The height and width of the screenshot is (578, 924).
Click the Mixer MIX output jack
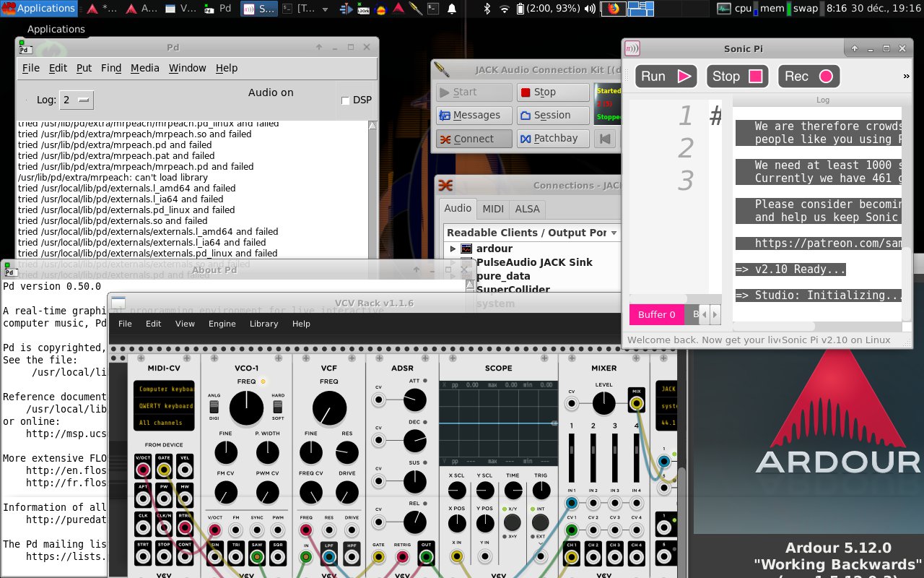637,403
